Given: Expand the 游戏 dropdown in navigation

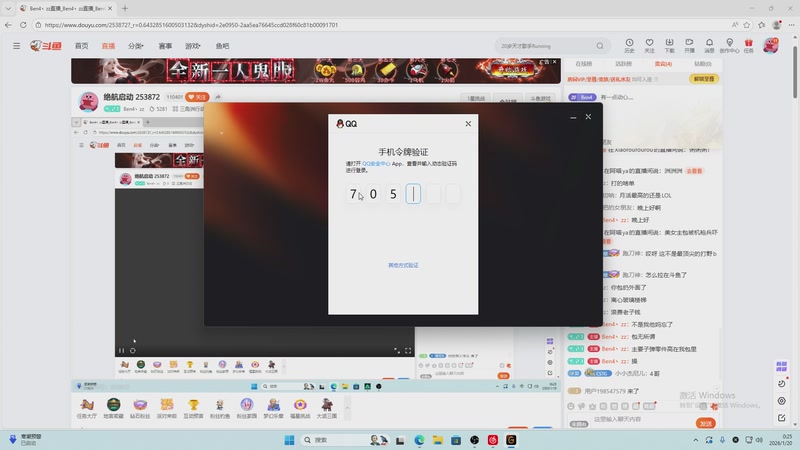Looking at the screenshot, I should click(192, 46).
